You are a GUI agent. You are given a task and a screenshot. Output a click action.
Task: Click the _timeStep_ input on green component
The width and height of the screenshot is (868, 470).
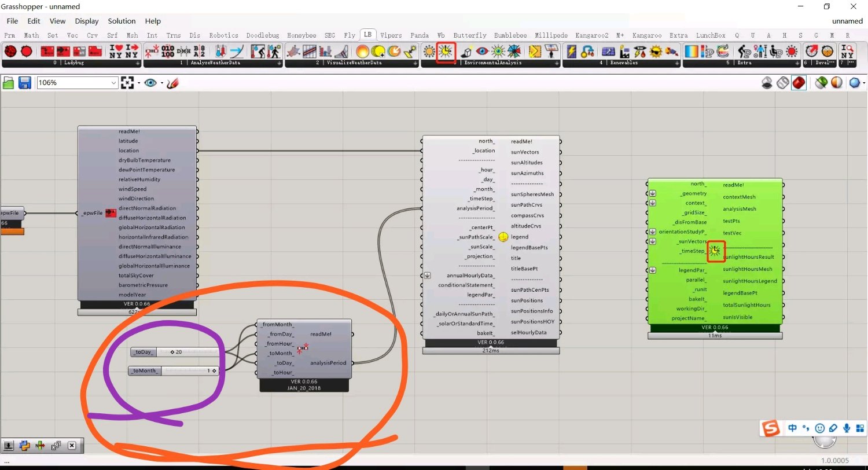click(x=693, y=251)
